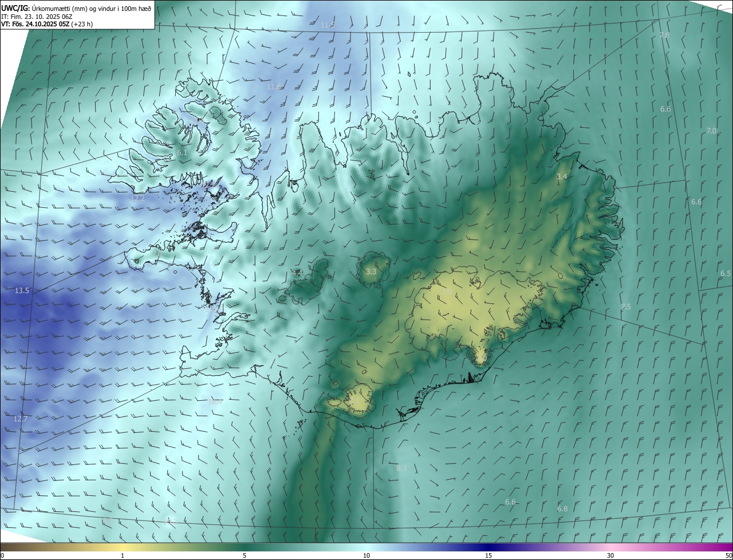The height and width of the screenshot is (560, 733).
Task: Click the 3.3 value on the glacier
Action: coord(371,271)
